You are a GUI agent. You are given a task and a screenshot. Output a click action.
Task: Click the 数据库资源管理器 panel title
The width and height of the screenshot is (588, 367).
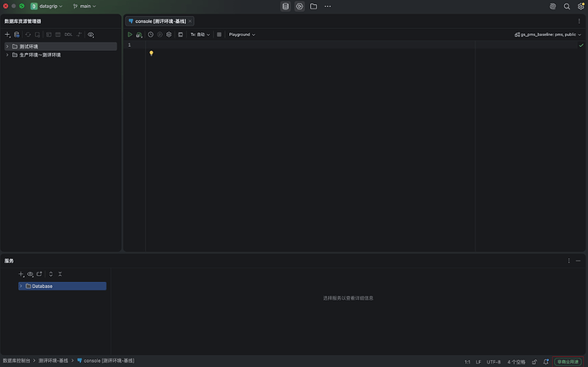point(23,21)
